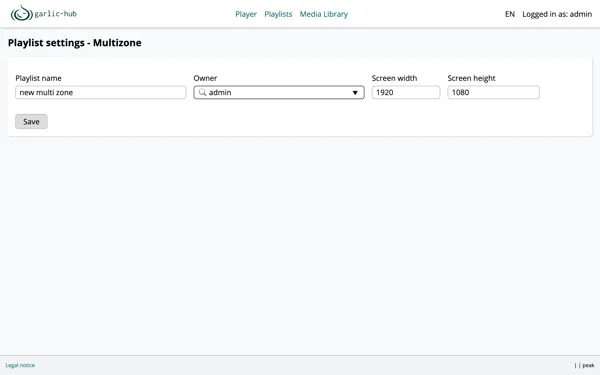Open the 'Logged in as: admin' menu
The image size is (600, 375).
click(x=557, y=14)
